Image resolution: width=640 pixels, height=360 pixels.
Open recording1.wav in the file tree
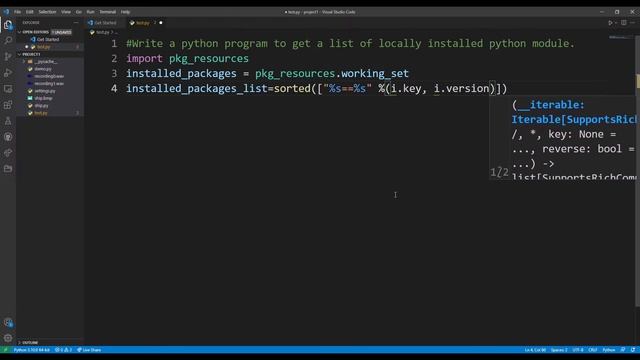click(x=49, y=84)
